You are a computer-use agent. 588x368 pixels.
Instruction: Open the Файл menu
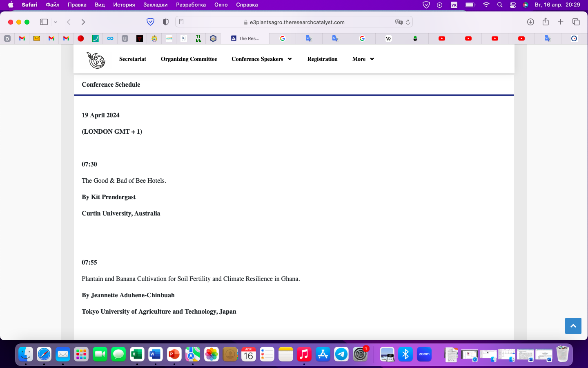[53, 5]
